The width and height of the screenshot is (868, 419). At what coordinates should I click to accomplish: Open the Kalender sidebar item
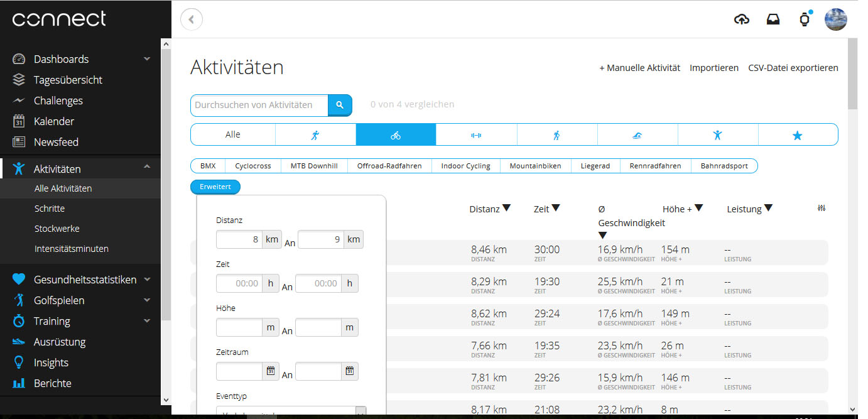54,121
